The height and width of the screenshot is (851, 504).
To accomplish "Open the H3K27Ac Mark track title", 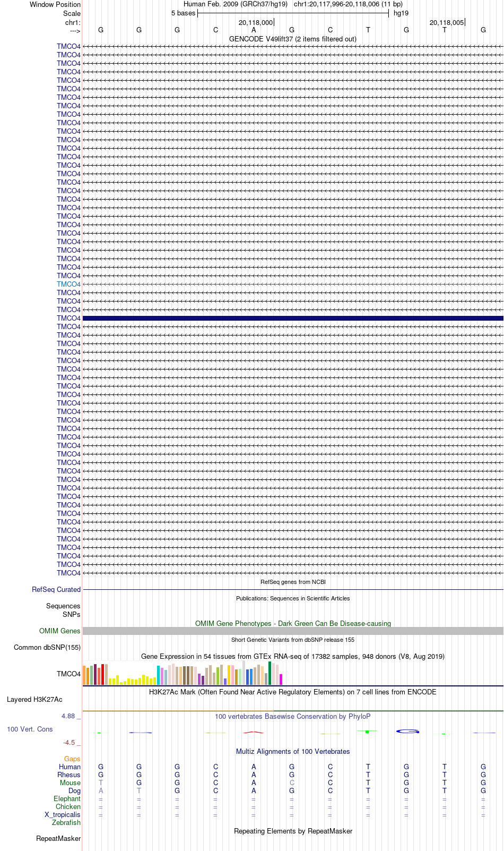I will (x=293, y=692).
